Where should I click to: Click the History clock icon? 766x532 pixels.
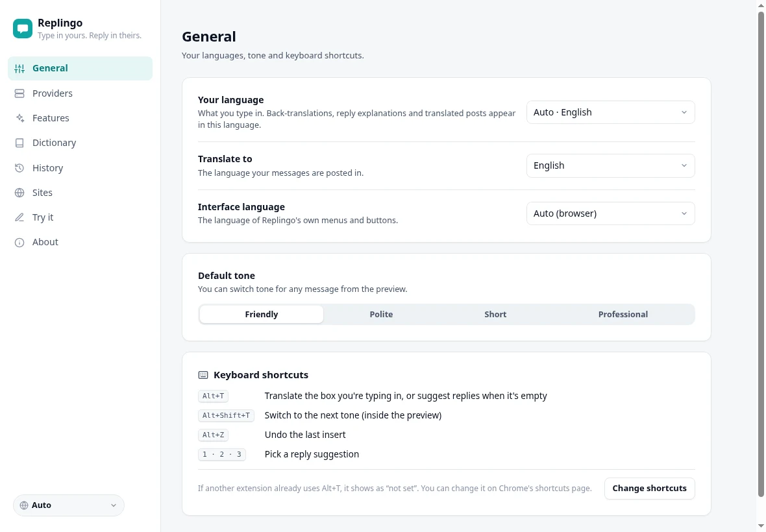click(x=19, y=168)
